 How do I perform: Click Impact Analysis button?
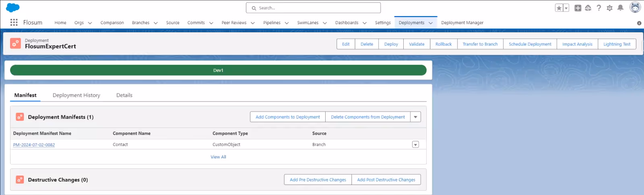577,44
